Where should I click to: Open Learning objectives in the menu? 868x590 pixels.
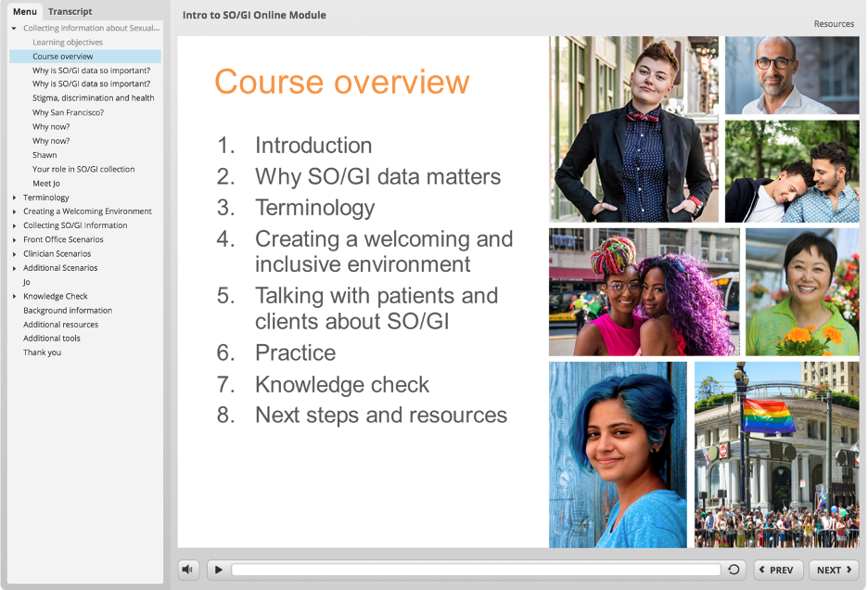(x=68, y=42)
